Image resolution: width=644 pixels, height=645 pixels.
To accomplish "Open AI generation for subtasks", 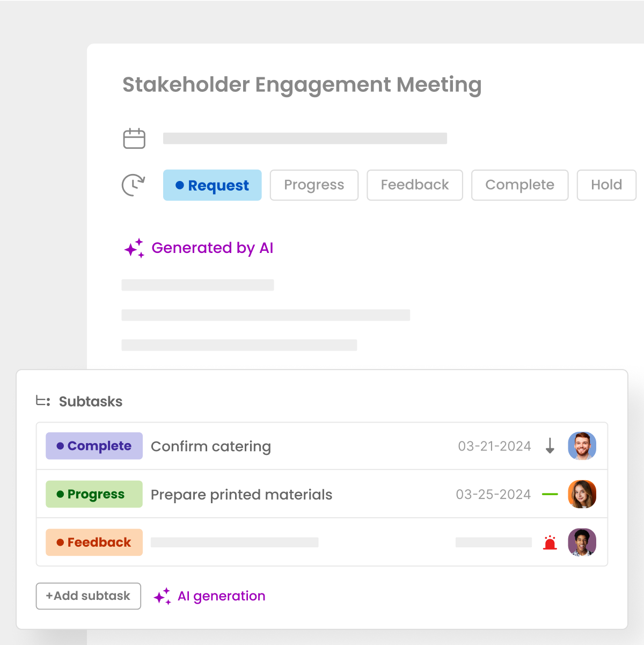I will [x=221, y=596].
